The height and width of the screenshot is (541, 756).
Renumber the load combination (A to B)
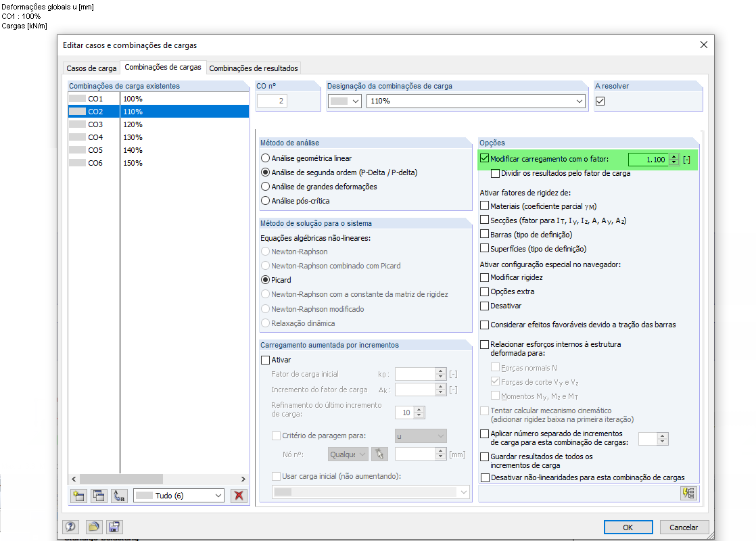119,496
